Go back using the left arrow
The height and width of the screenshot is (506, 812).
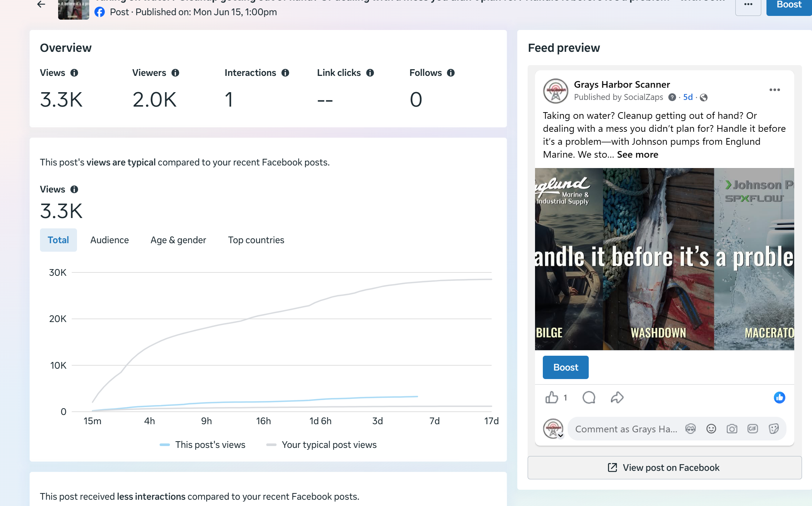[41, 4]
